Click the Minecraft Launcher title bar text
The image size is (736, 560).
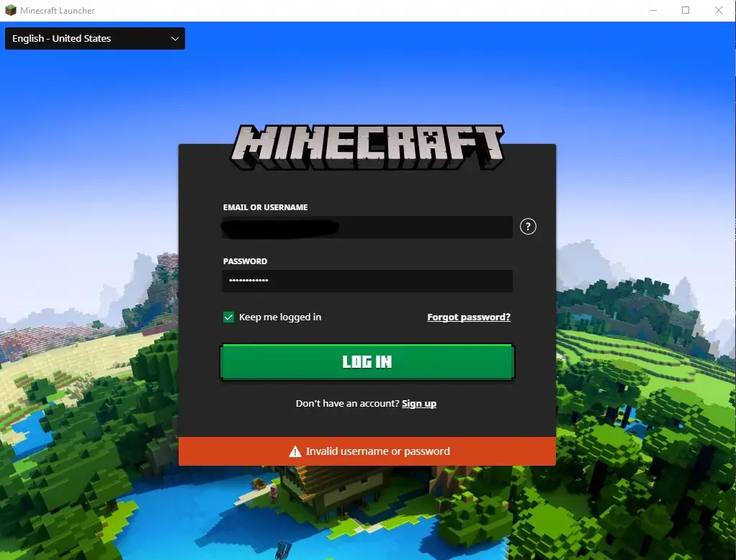[58, 11]
